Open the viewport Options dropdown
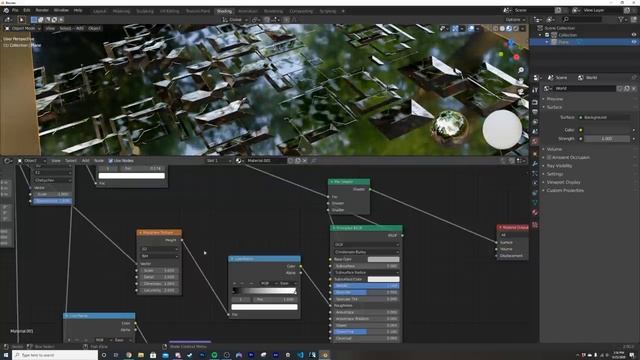 [x=515, y=20]
